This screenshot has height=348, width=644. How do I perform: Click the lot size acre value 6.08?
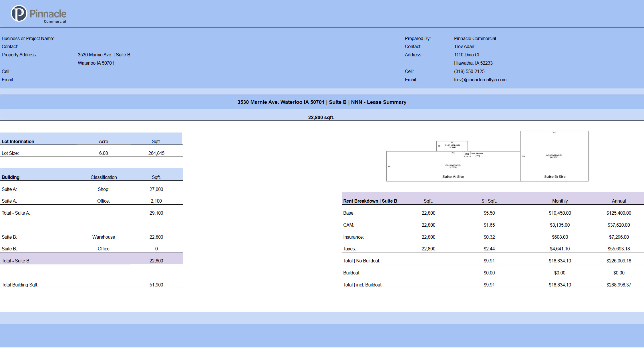[x=104, y=153]
